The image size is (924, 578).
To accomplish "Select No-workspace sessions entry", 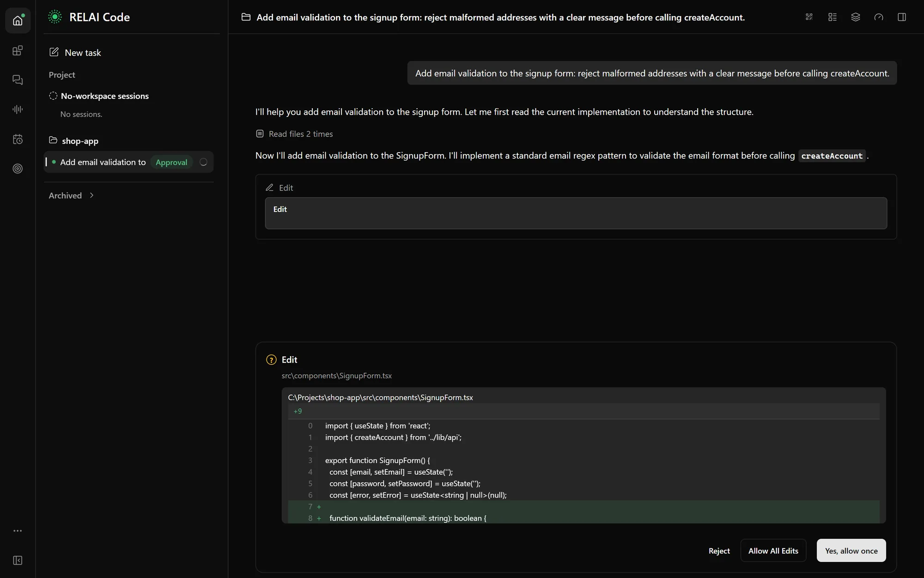I will (99, 96).
